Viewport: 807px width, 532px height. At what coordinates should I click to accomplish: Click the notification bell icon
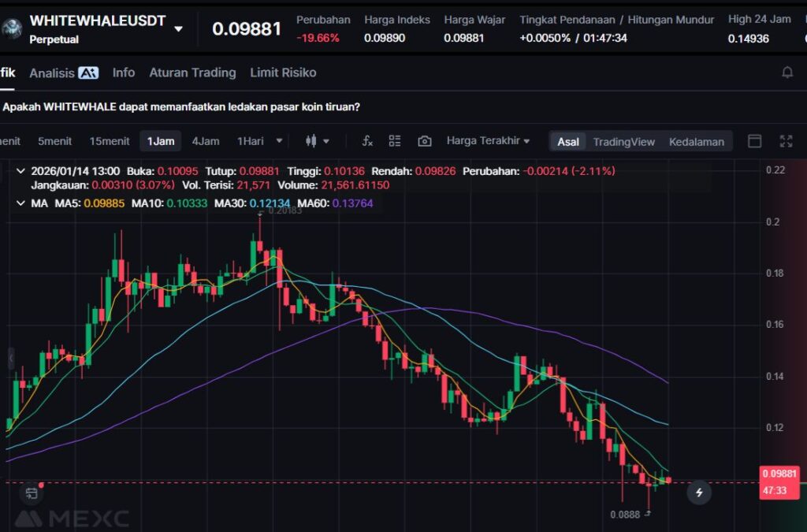(787, 73)
